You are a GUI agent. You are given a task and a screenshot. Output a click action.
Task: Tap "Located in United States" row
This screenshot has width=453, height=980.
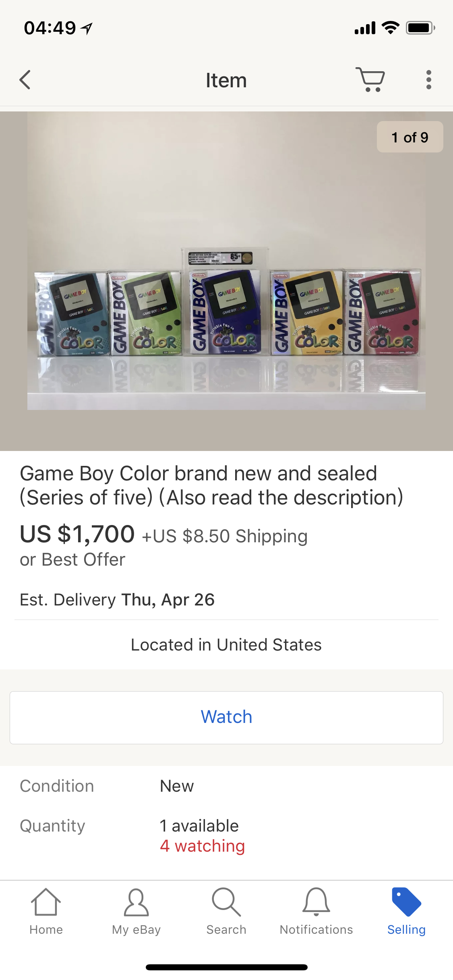tap(226, 645)
